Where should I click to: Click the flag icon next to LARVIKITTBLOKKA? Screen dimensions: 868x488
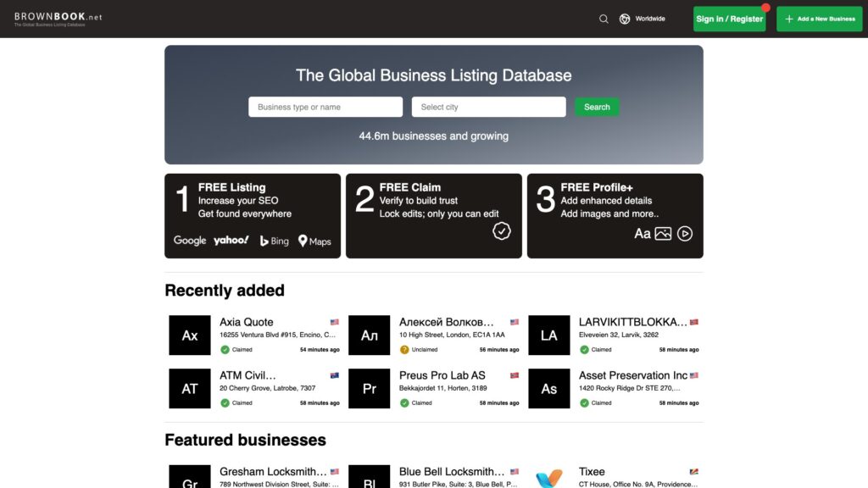693,322
